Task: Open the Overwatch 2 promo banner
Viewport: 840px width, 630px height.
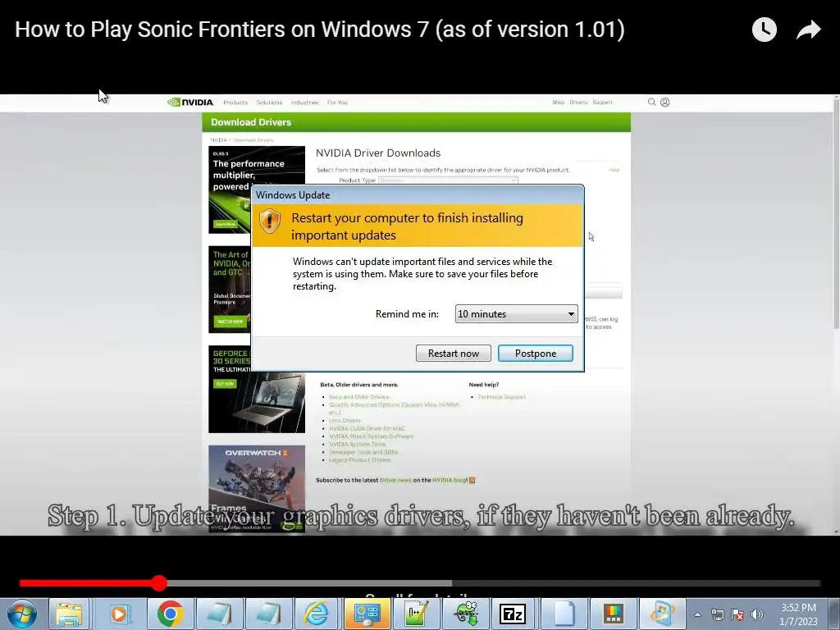Action: (257, 489)
